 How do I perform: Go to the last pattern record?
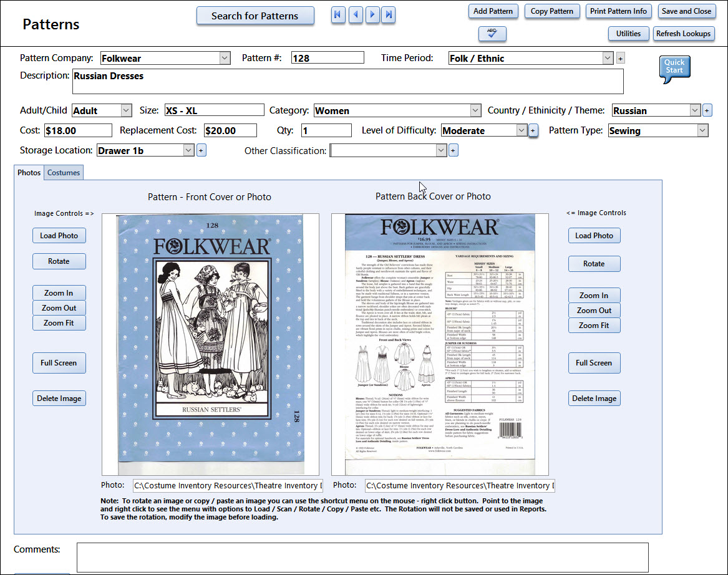389,15
